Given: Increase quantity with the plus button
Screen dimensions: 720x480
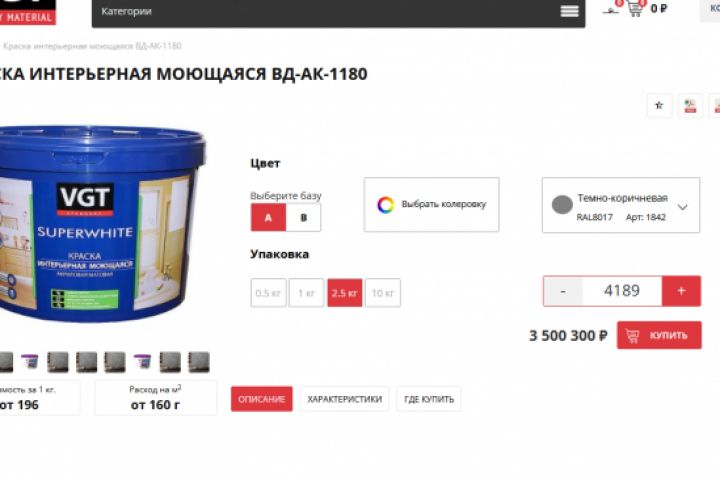Looking at the screenshot, I should tap(681, 291).
